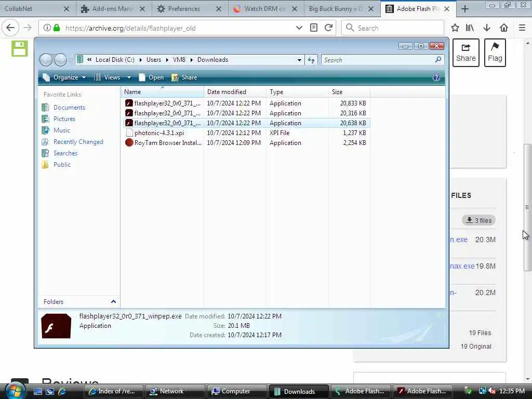Click Firefox search input field
The width and height of the screenshot is (532, 399).
click(393, 28)
